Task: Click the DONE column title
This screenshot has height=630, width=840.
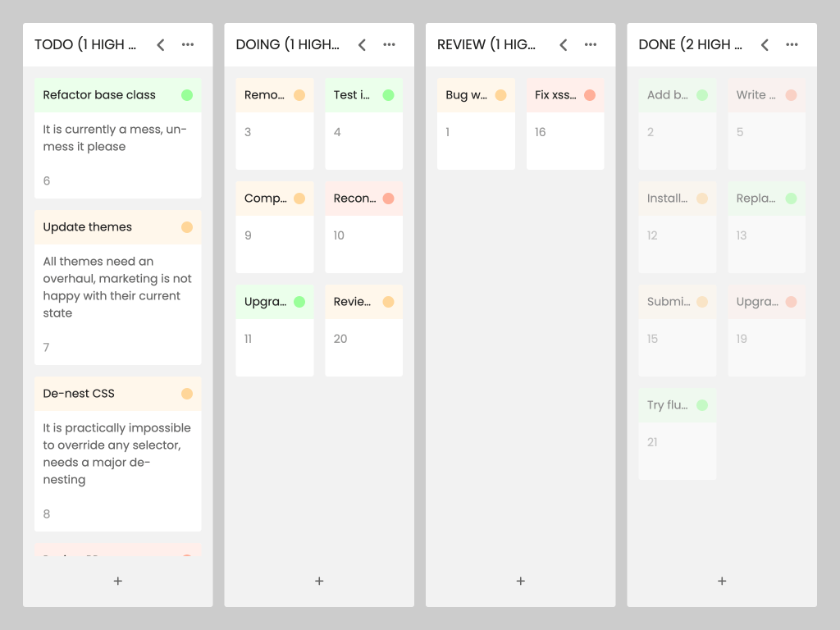Action: click(x=690, y=44)
